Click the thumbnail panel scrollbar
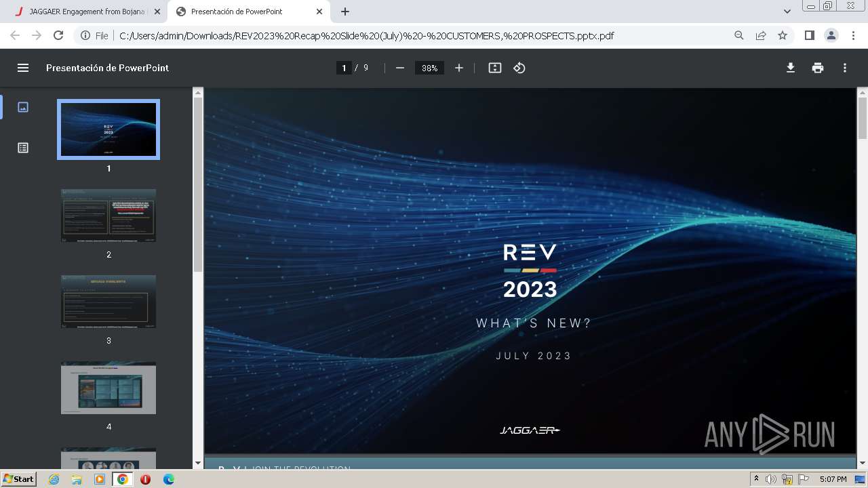Viewport: 868px width, 488px height. pyautogui.click(x=198, y=184)
